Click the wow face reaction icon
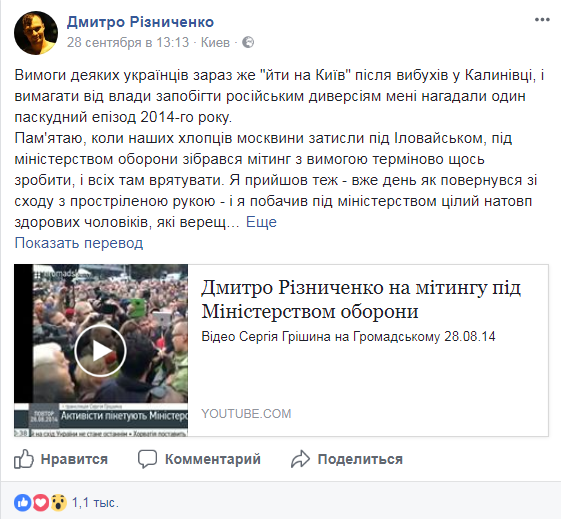 [x=59, y=503]
